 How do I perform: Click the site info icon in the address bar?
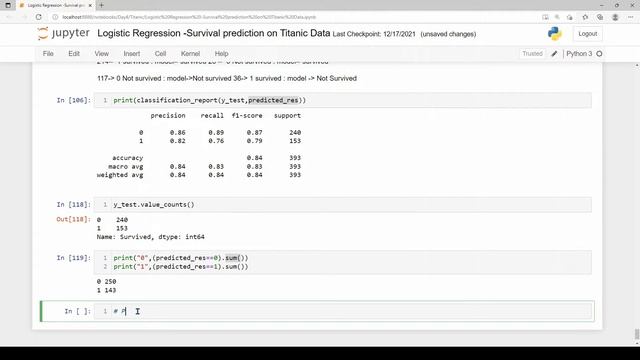pos(55,17)
